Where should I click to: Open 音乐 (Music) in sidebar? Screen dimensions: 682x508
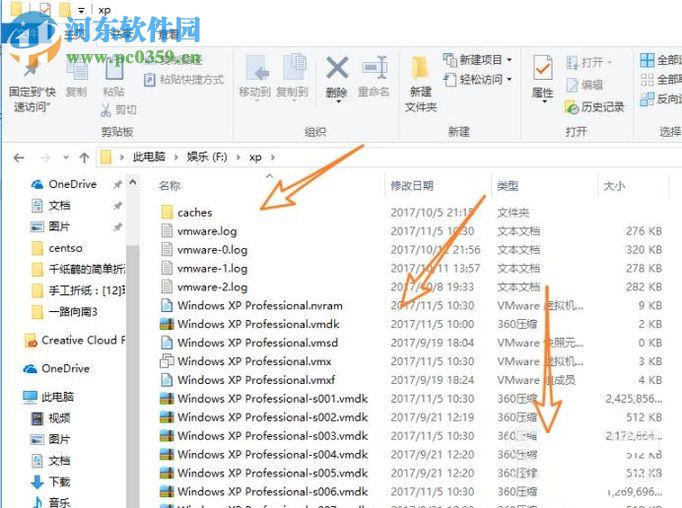pos(51,502)
